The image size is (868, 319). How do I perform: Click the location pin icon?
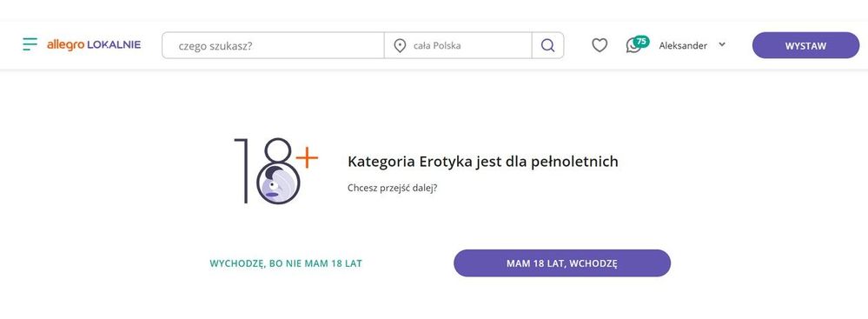(x=400, y=46)
